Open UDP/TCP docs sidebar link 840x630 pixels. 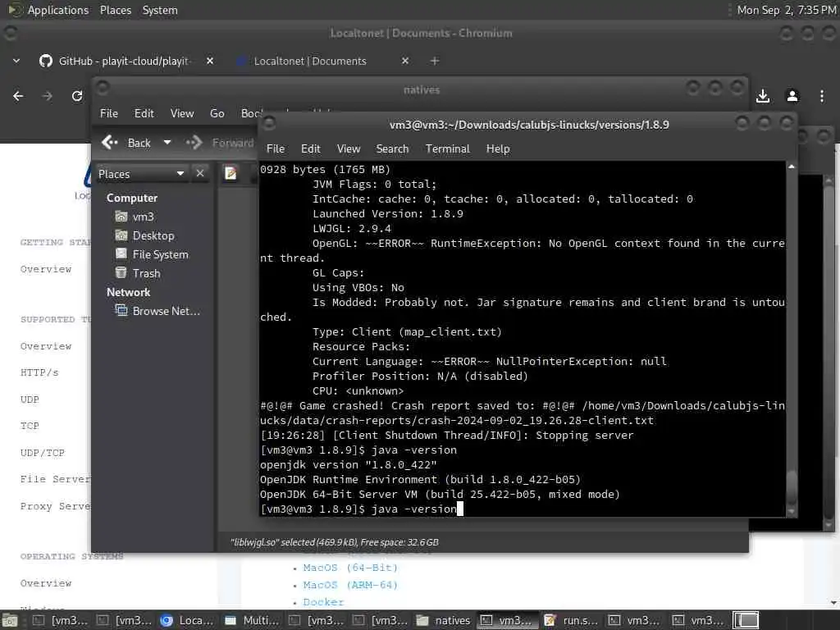43,453
